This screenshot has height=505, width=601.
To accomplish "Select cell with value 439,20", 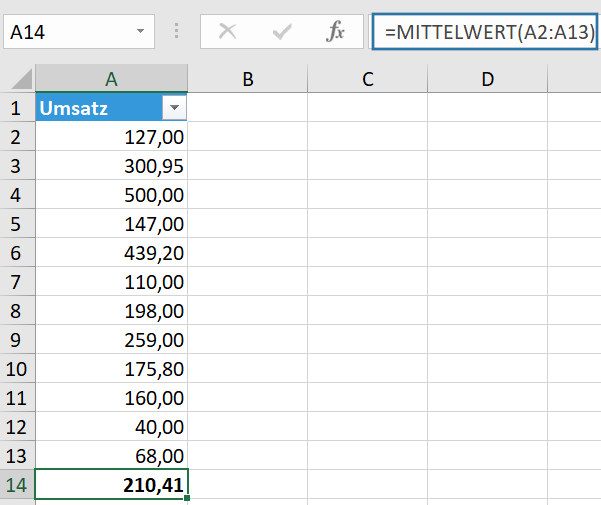I will [112, 252].
